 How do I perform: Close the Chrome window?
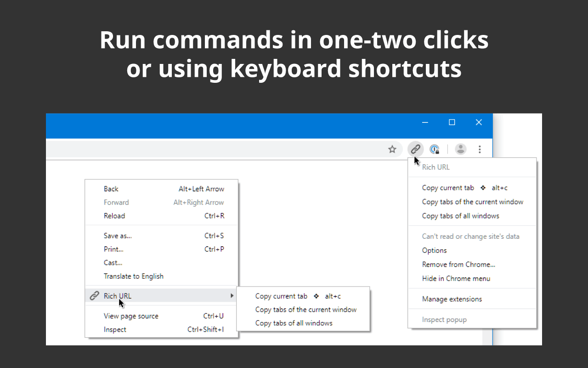479,122
